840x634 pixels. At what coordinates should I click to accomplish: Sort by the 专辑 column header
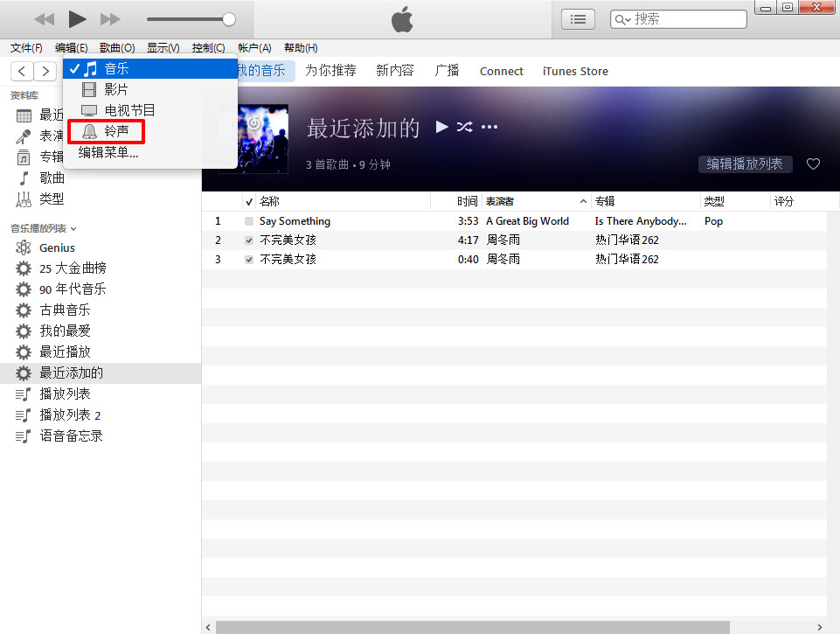646,201
